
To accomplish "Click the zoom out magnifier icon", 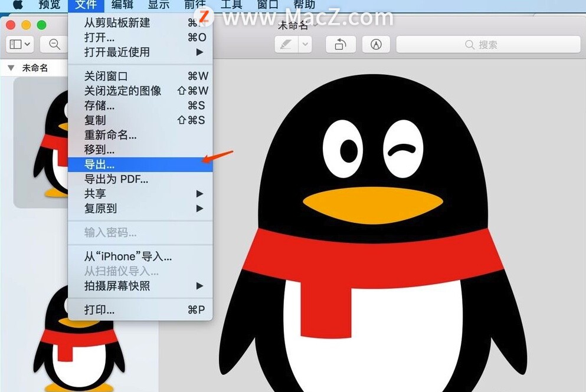I will pyautogui.click(x=54, y=44).
